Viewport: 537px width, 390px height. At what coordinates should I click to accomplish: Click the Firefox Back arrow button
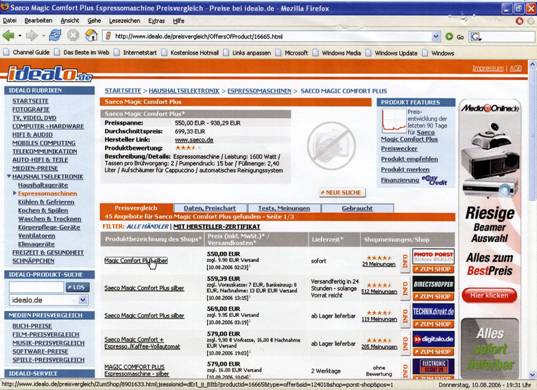[x=9, y=36]
